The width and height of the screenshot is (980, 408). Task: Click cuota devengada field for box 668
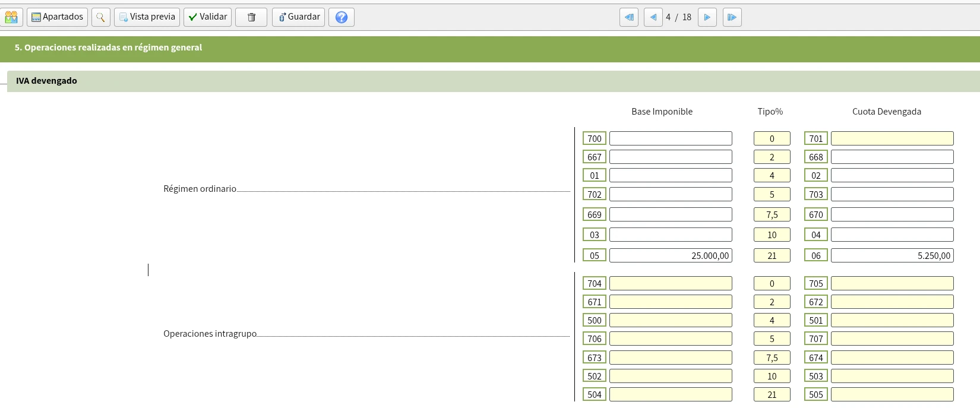pos(892,157)
